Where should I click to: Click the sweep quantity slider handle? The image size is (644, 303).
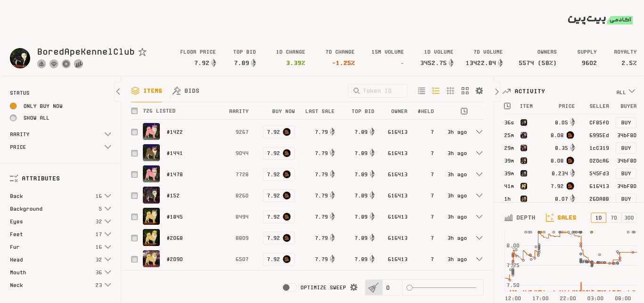pos(409,287)
